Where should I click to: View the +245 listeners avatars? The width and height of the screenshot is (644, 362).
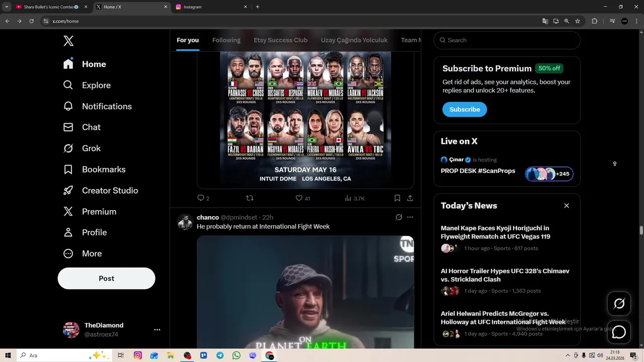coord(549,174)
